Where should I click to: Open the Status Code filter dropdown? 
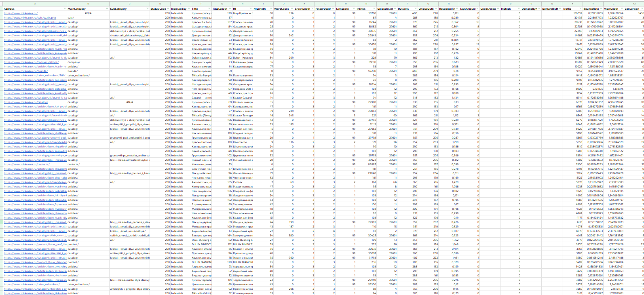pyautogui.click(x=168, y=8)
